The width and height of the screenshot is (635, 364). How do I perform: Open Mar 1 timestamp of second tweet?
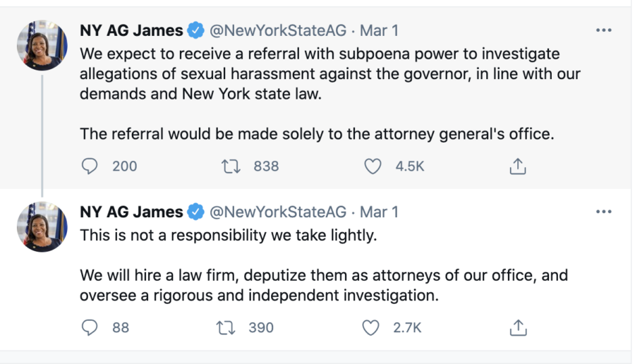click(x=379, y=212)
